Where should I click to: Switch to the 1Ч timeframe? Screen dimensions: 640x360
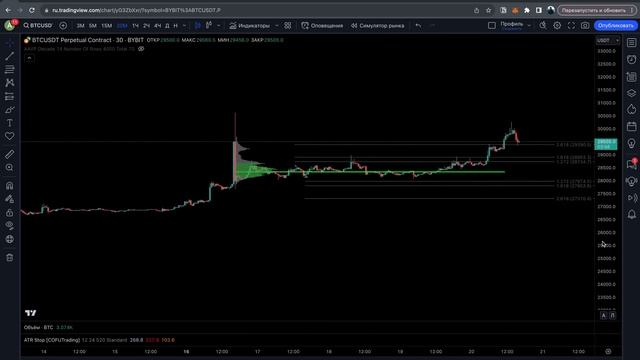[x=136, y=25]
